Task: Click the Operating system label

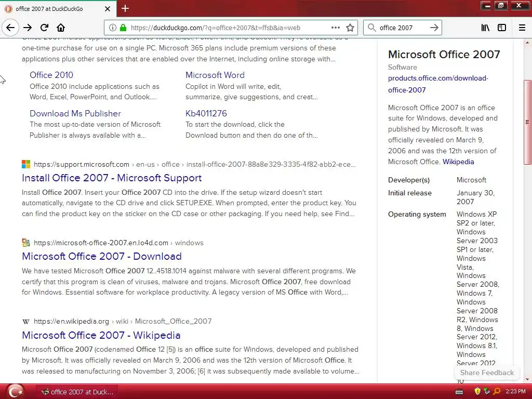Action: [417, 215]
